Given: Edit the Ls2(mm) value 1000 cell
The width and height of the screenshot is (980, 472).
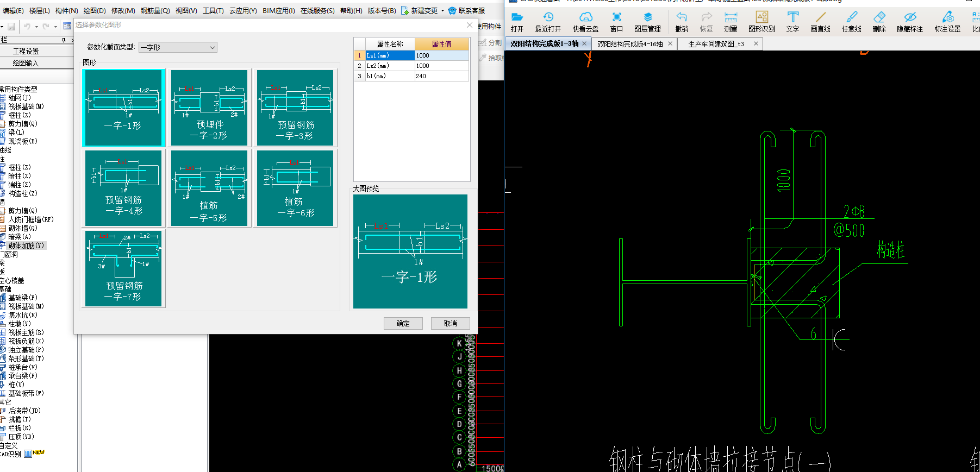Looking at the screenshot, I should [x=442, y=66].
